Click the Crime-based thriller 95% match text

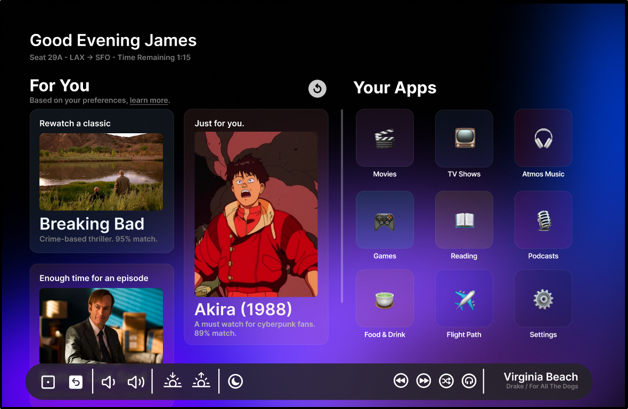pos(98,239)
